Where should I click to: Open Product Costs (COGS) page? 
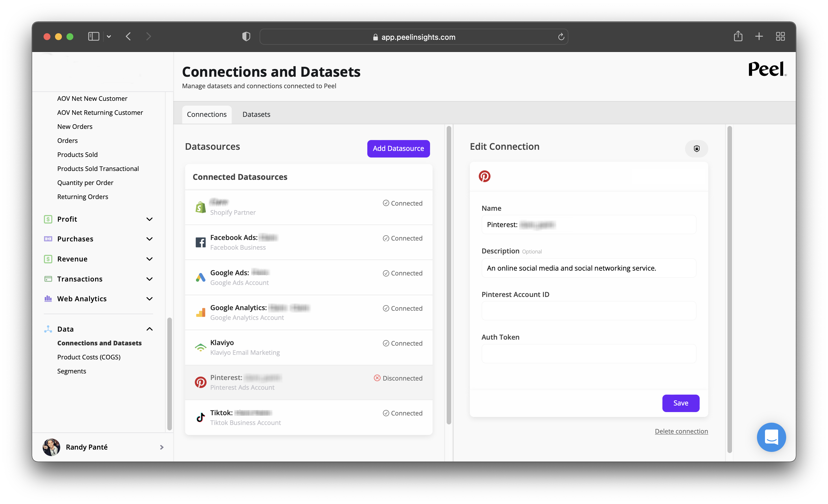click(89, 357)
